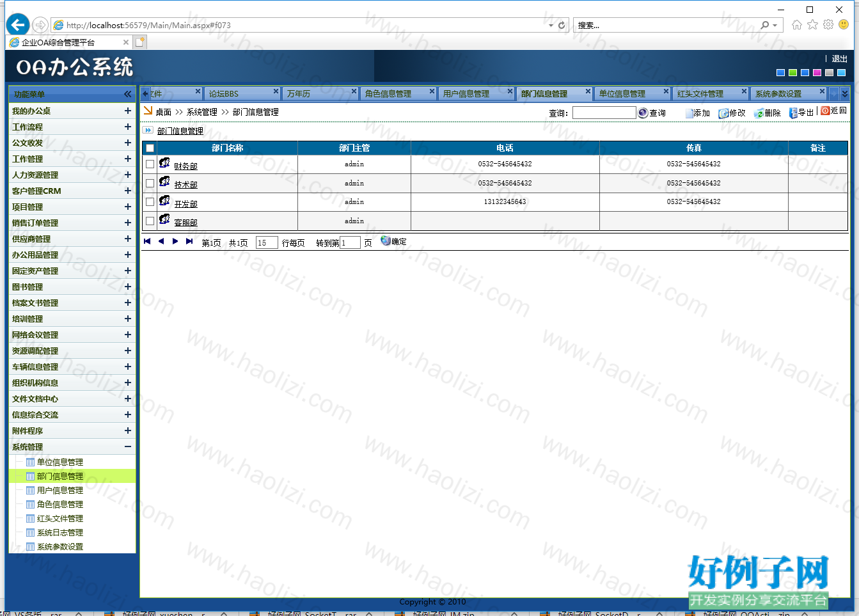Collapse the 功能菜单 sidebar with double arrow
Viewport: 859px width, 616px height.
click(127, 94)
